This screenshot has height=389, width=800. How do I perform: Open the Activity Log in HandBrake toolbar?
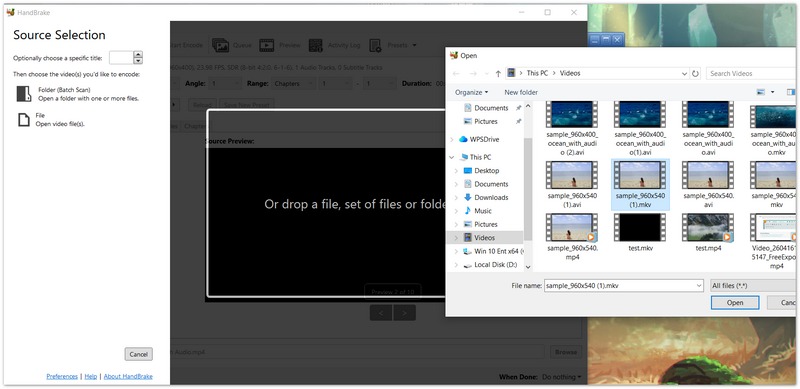coord(335,45)
